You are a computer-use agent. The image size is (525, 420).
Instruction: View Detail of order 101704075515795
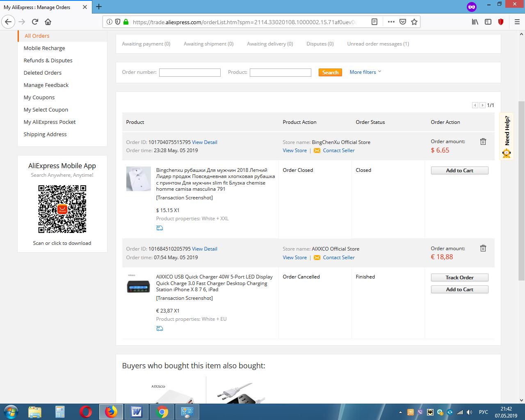205,142
